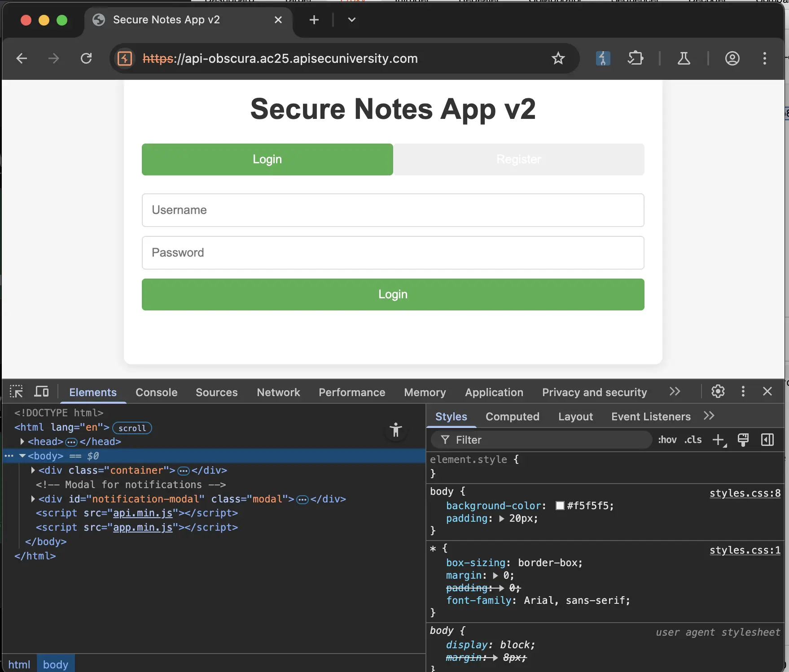The width and height of the screenshot is (789, 672).
Task: Open the Application panel
Action: click(494, 392)
